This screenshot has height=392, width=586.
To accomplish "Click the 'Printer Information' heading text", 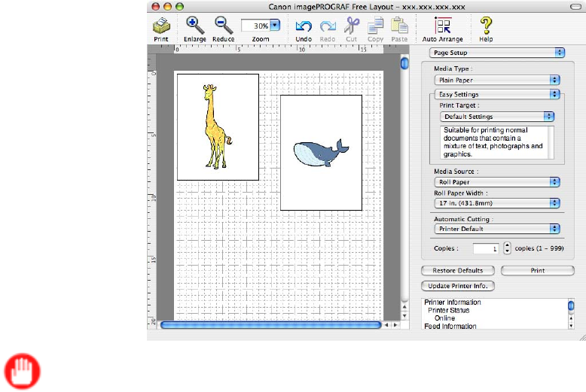I will [x=453, y=302].
